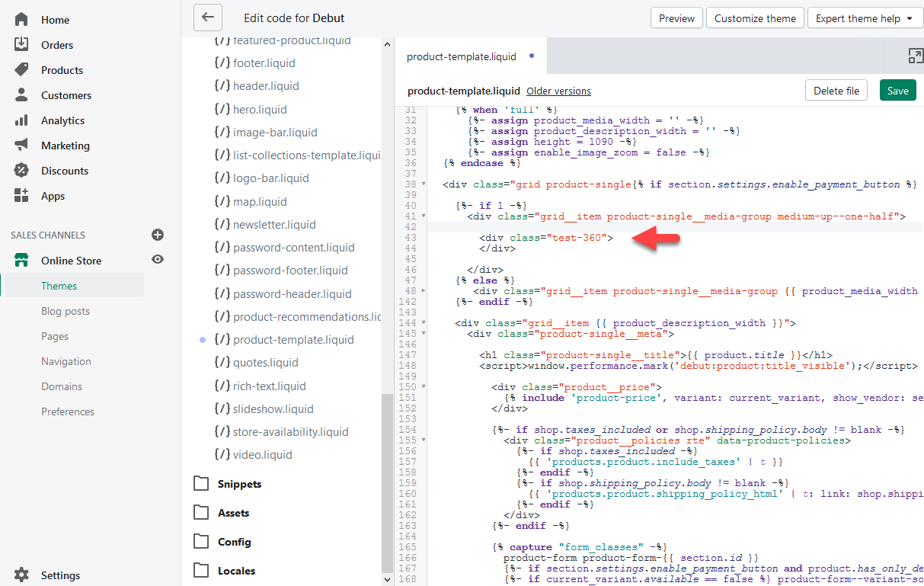Image resolution: width=924 pixels, height=586 pixels.
Task: Click the Marketing megaphone icon
Action: [x=21, y=145]
